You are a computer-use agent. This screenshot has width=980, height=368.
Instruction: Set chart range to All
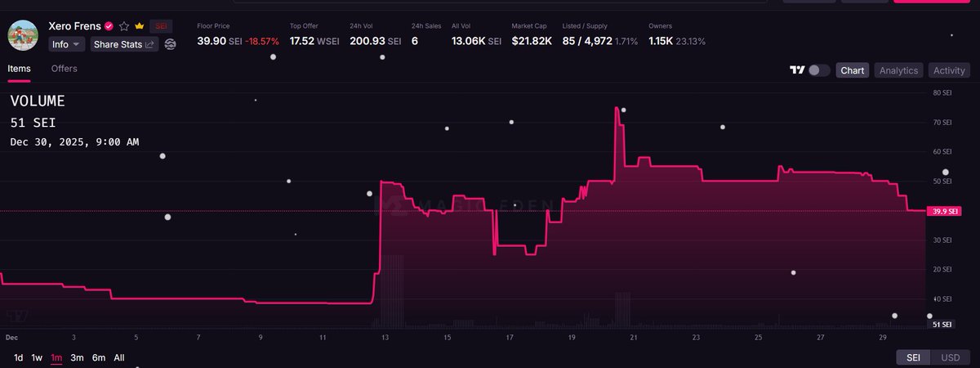coord(119,357)
